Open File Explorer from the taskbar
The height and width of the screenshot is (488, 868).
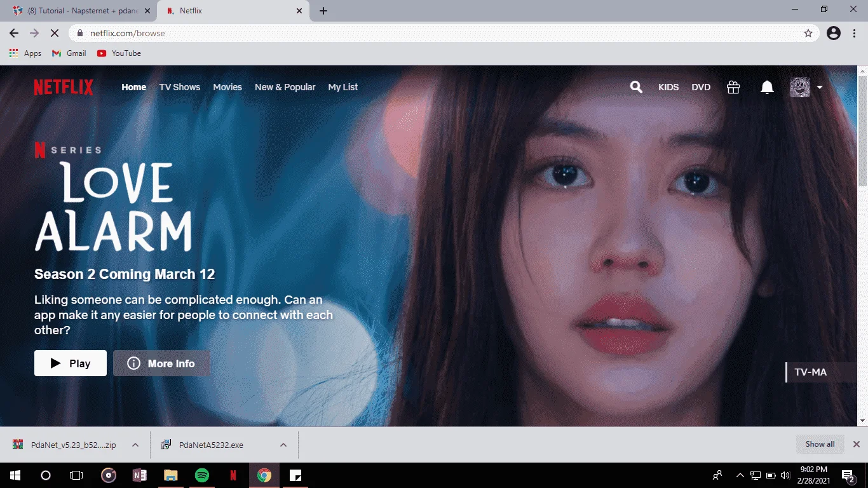pyautogui.click(x=171, y=475)
